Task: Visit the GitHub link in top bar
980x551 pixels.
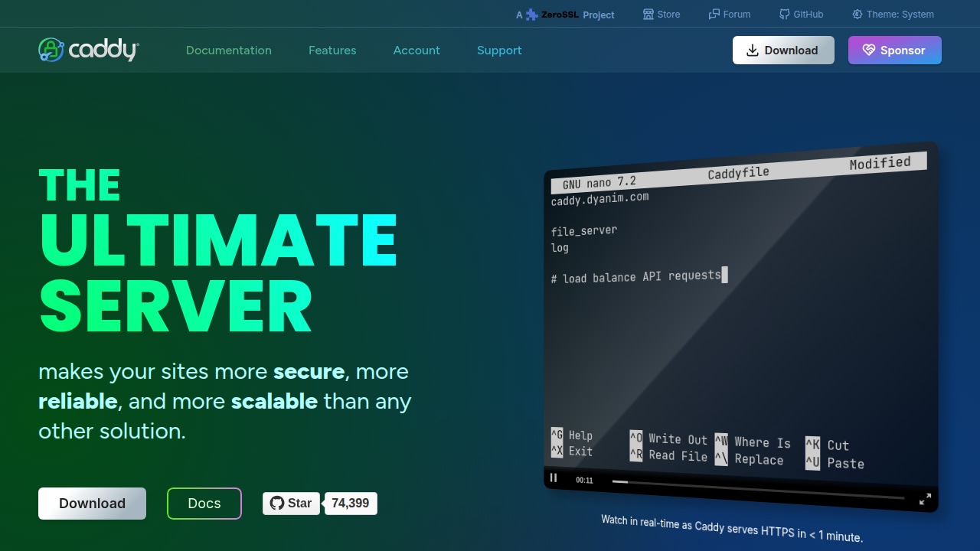Action: (x=802, y=14)
